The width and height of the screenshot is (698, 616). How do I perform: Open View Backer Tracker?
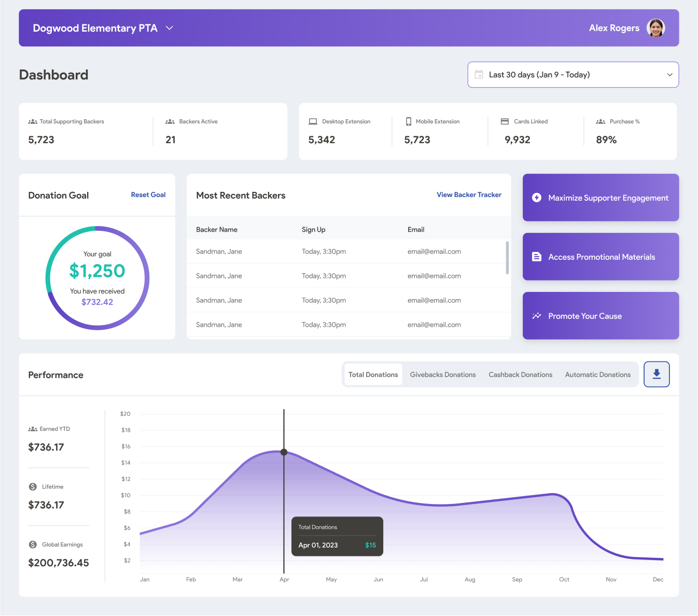pos(468,194)
